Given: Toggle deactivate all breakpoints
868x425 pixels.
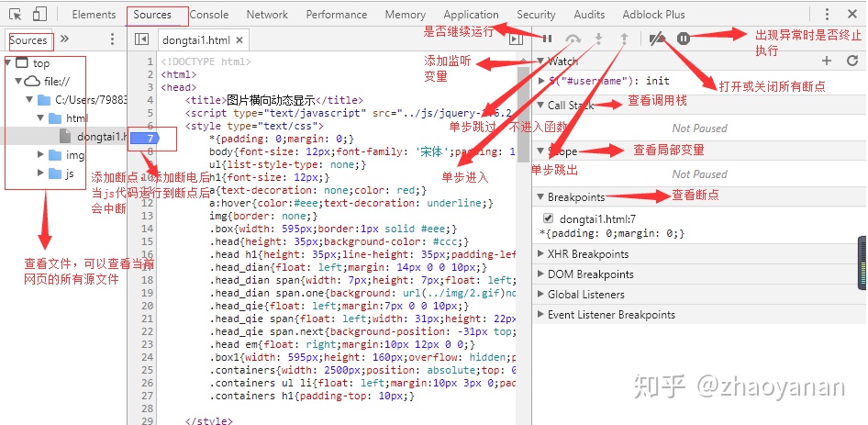Looking at the screenshot, I should (656, 39).
